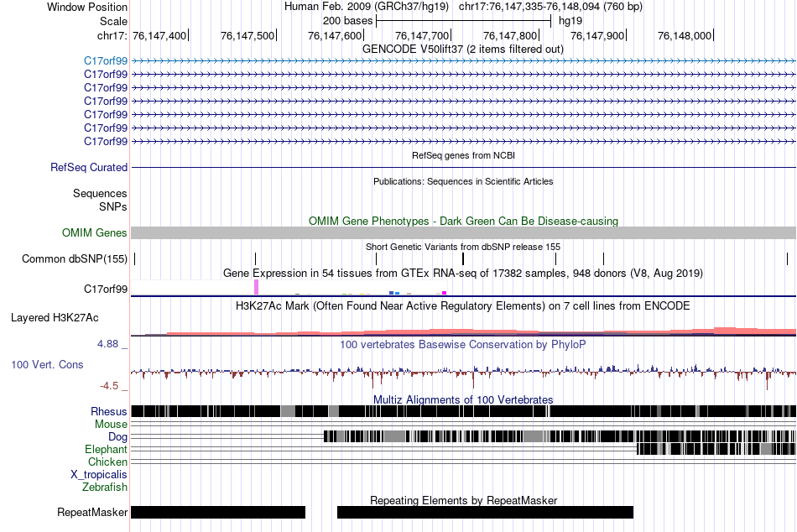Click the OMIM Gene Phenotypes track title

pos(464,222)
